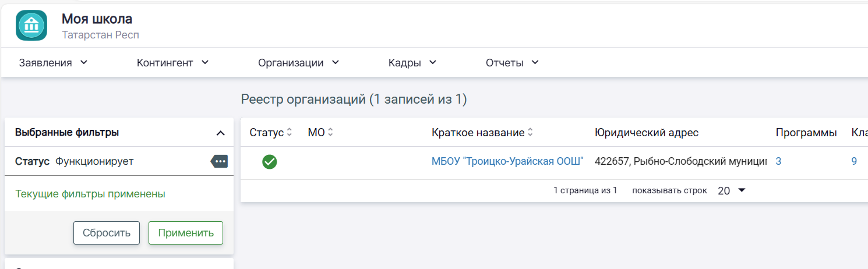The height and width of the screenshot is (269, 868).
Task: Collapse the Выбранные фильтры panel
Action: (220, 133)
